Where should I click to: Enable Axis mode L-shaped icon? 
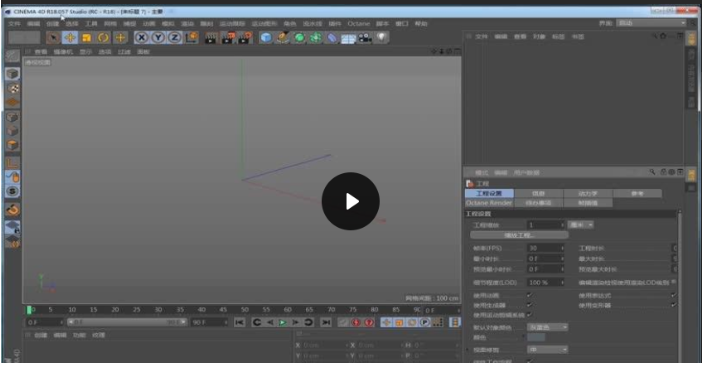click(x=13, y=163)
